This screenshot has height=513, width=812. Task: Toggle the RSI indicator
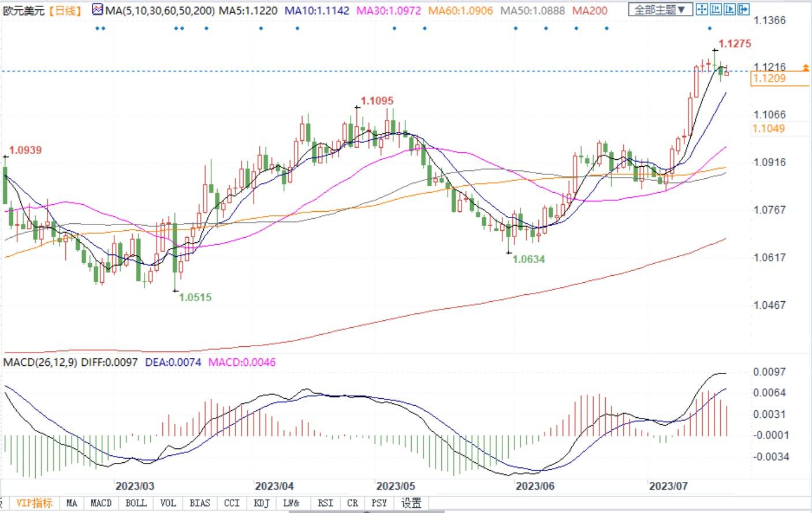(x=325, y=503)
